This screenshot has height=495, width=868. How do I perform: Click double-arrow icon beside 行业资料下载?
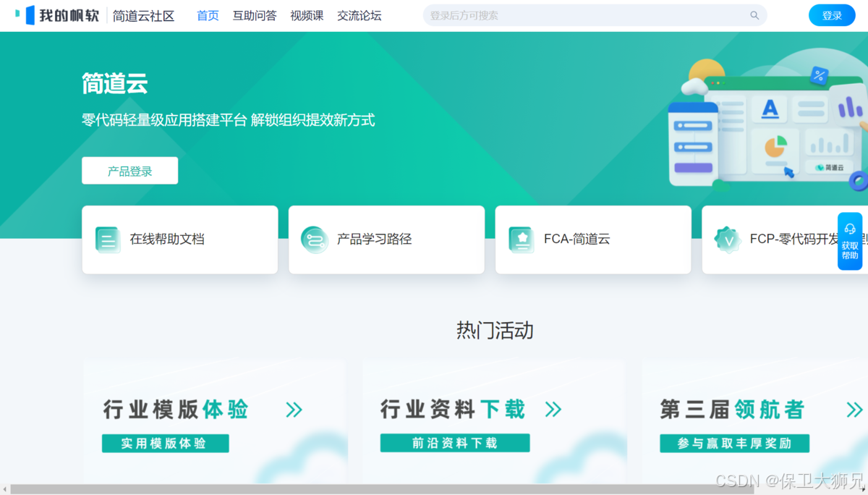[x=553, y=410]
